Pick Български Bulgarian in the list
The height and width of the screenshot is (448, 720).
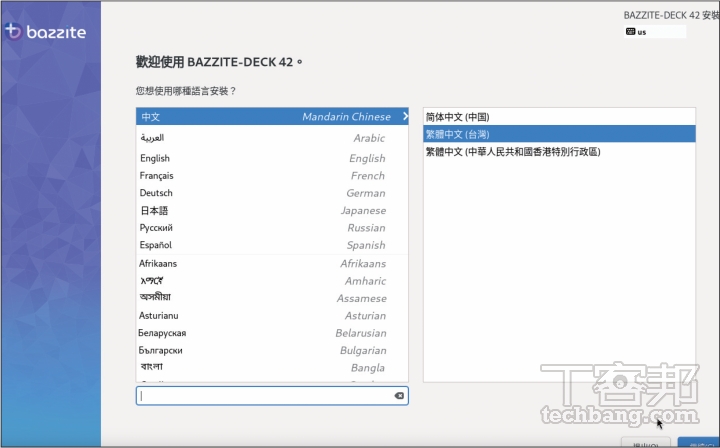(272, 351)
